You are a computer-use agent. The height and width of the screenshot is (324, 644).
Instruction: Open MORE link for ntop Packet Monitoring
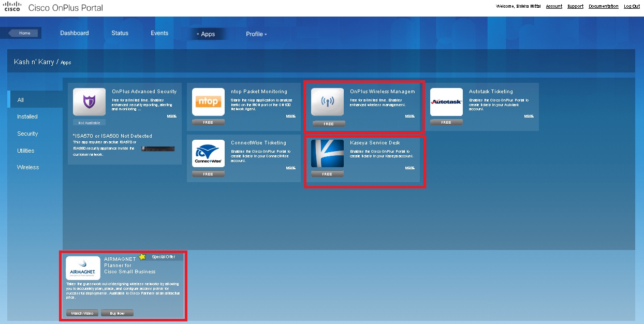(x=291, y=116)
